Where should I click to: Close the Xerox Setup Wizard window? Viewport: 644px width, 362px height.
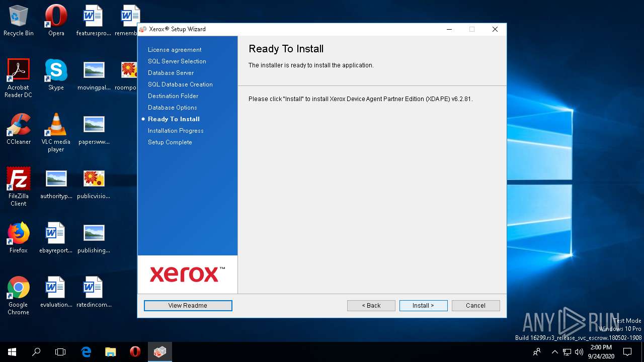pyautogui.click(x=495, y=29)
